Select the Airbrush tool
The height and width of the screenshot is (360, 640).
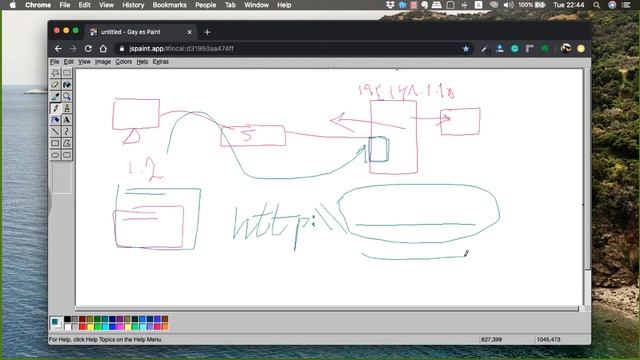pyautogui.click(x=55, y=120)
